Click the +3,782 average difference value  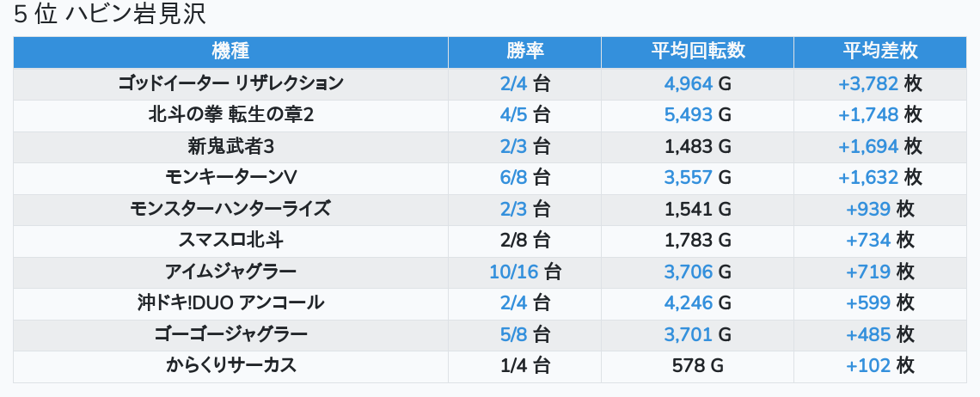[x=868, y=83]
